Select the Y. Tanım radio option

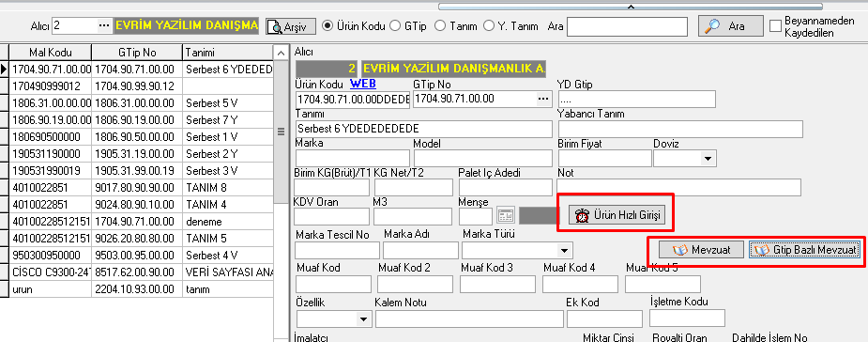(489, 25)
